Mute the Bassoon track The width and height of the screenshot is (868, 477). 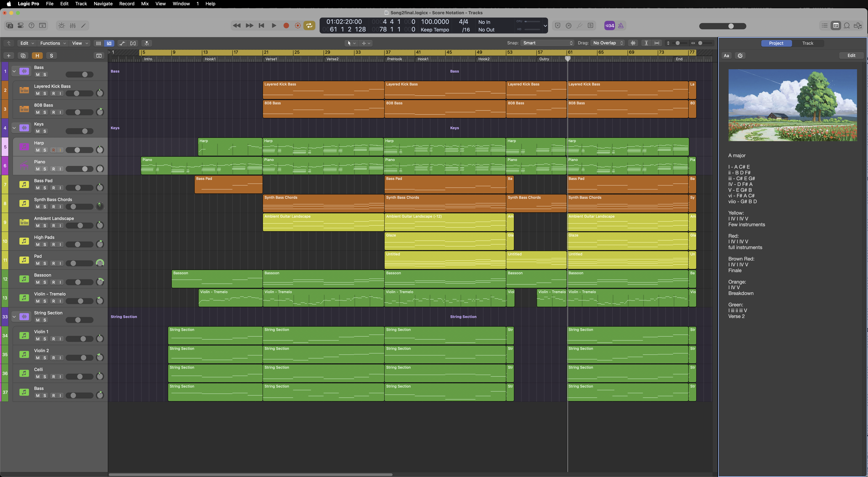pyautogui.click(x=38, y=282)
